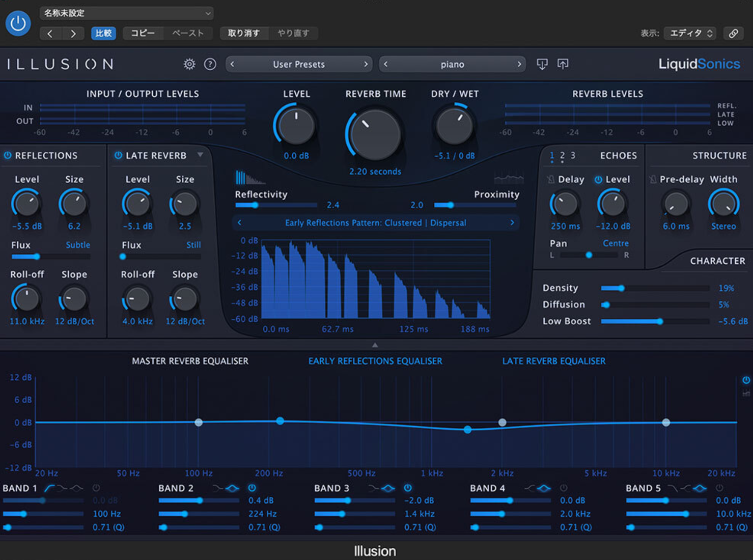Toggle the metronome sync icon beside Delay
This screenshot has height=560, width=753.
[551, 179]
